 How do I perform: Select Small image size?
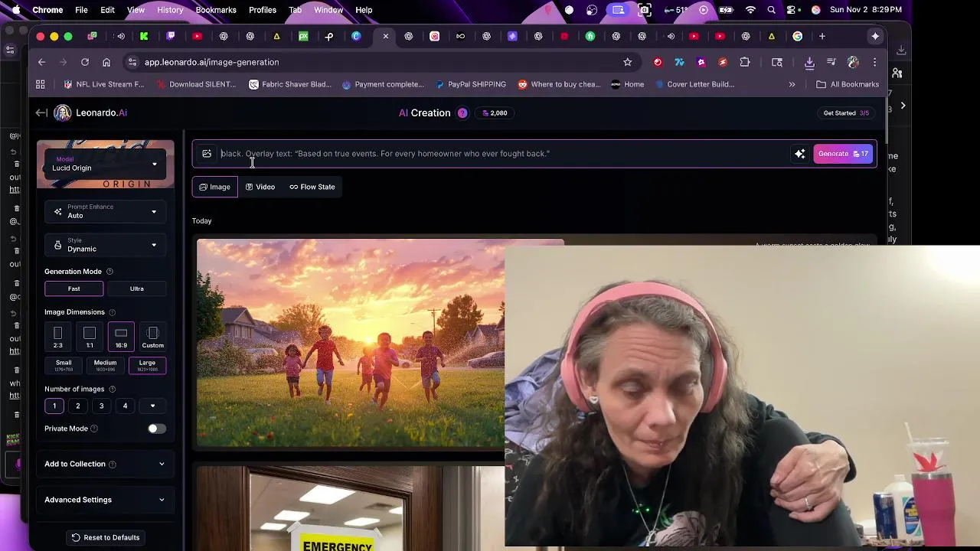(x=64, y=366)
